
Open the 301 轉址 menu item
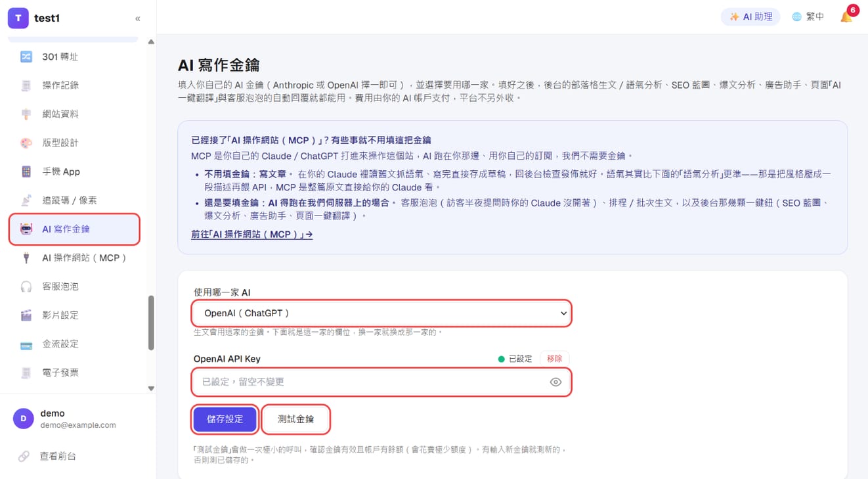click(x=74, y=57)
